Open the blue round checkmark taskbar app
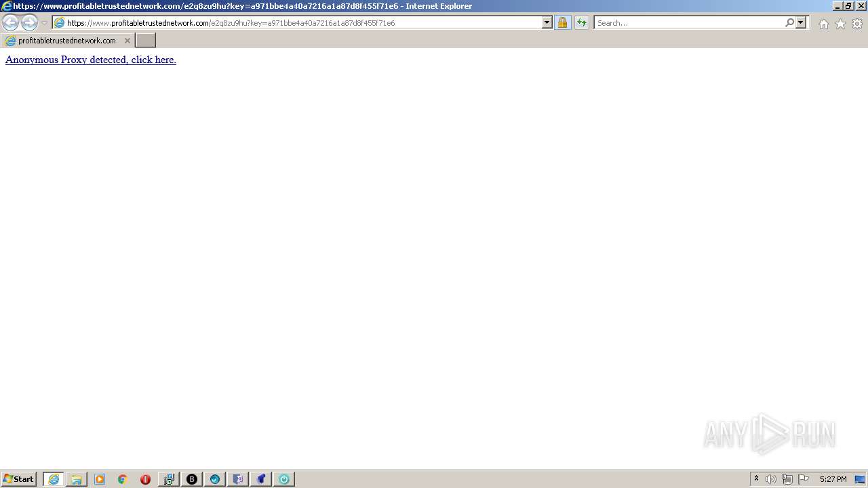 point(215,479)
